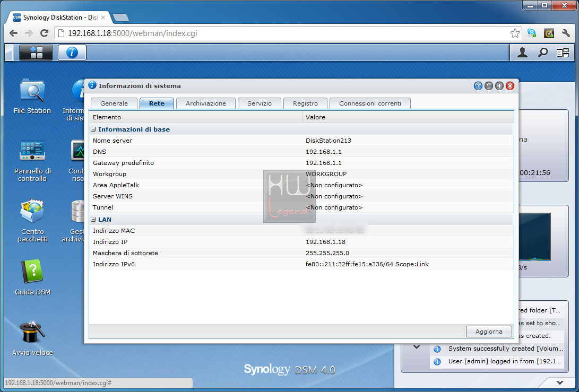Click the extension icon beside the wrench
Screen dimensions: 579x392
coord(549,33)
